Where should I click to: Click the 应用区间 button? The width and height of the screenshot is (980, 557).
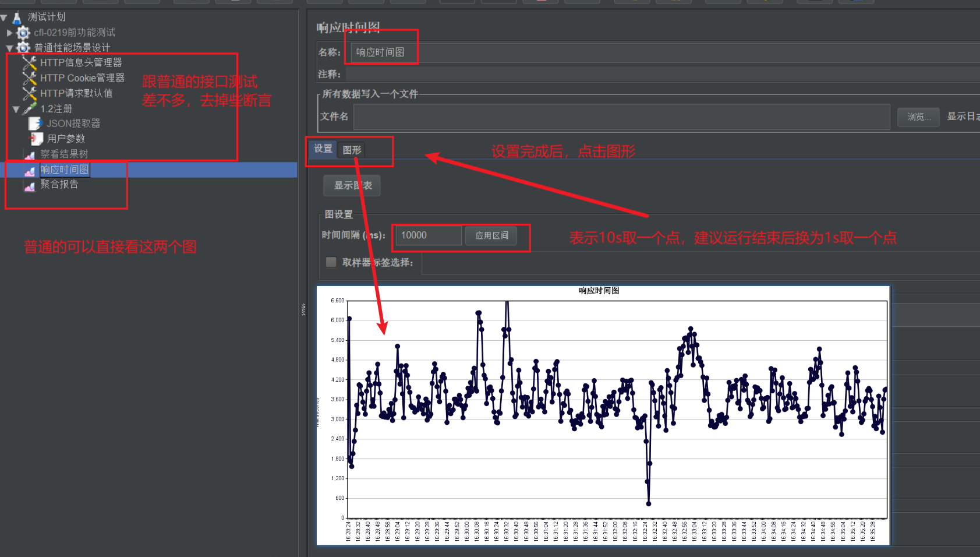(x=492, y=235)
